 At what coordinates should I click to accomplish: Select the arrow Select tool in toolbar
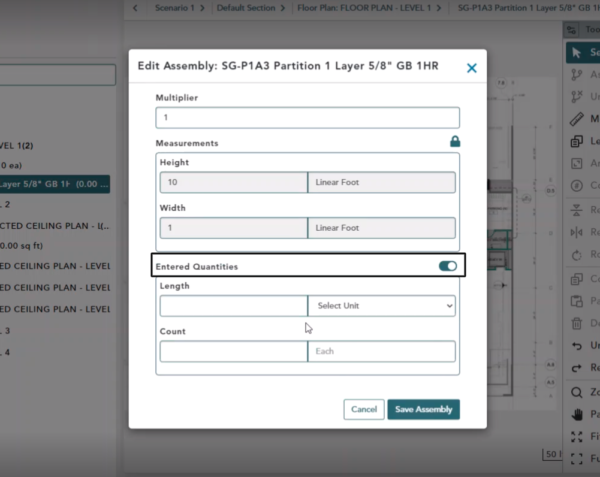click(x=576, y=52)
